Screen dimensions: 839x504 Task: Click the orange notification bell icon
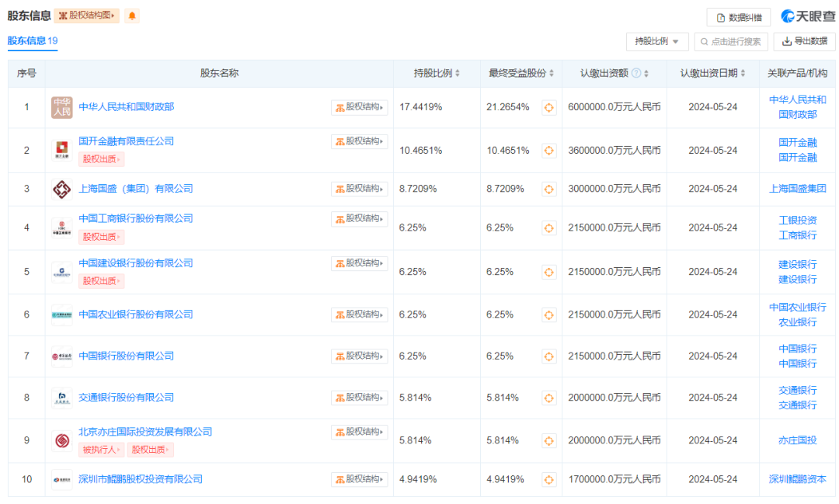tap(131, 16)
